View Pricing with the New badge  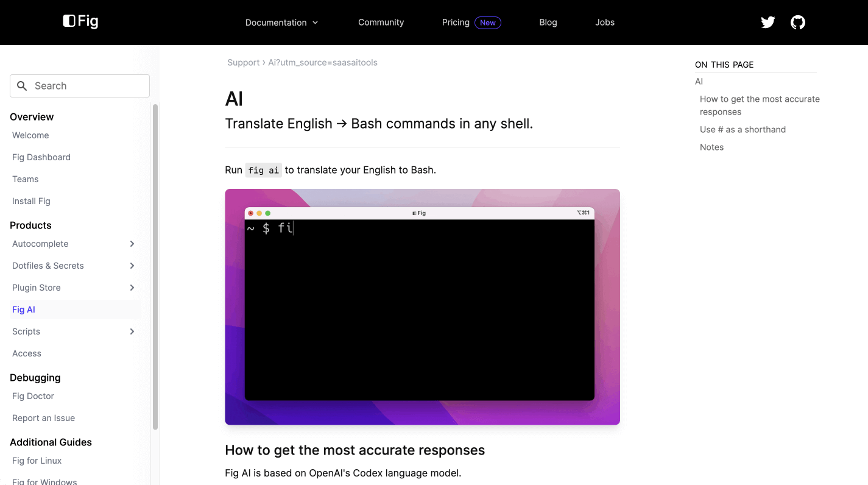click(456, 22)
